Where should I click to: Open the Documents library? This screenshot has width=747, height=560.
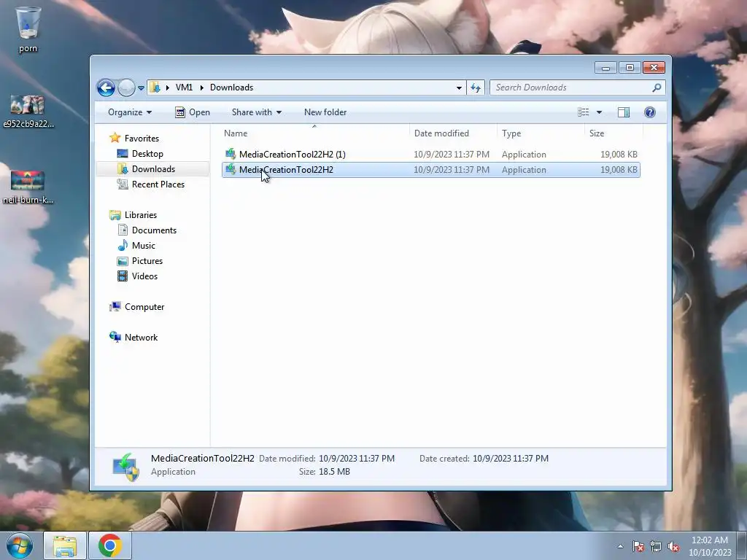click(x=154, y=230)
